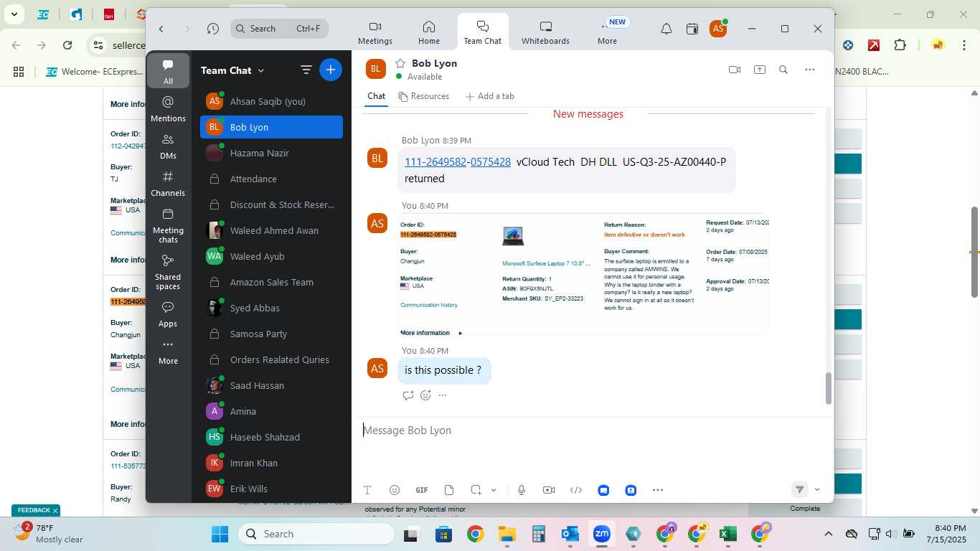This screenshot has height=551, width=980.
Task: Expand the screenshot options dropdown arrow
Action: tap(494, 490)
